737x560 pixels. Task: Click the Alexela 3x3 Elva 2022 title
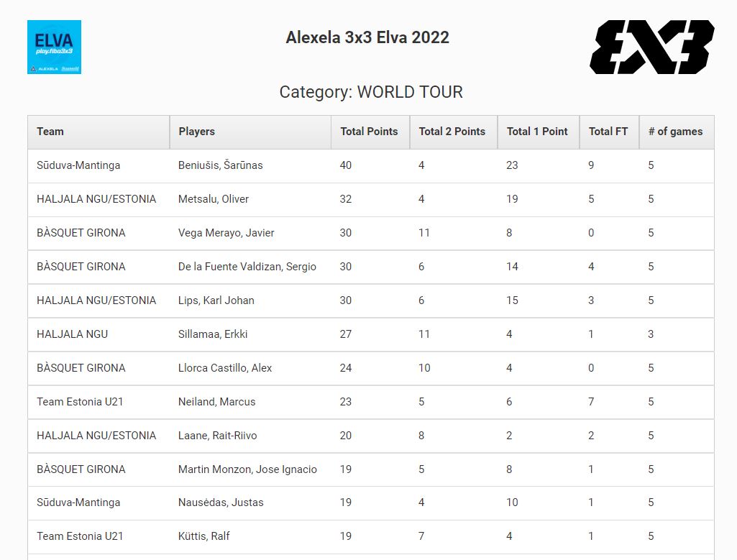pyautogui.click(x=367, y=37)
